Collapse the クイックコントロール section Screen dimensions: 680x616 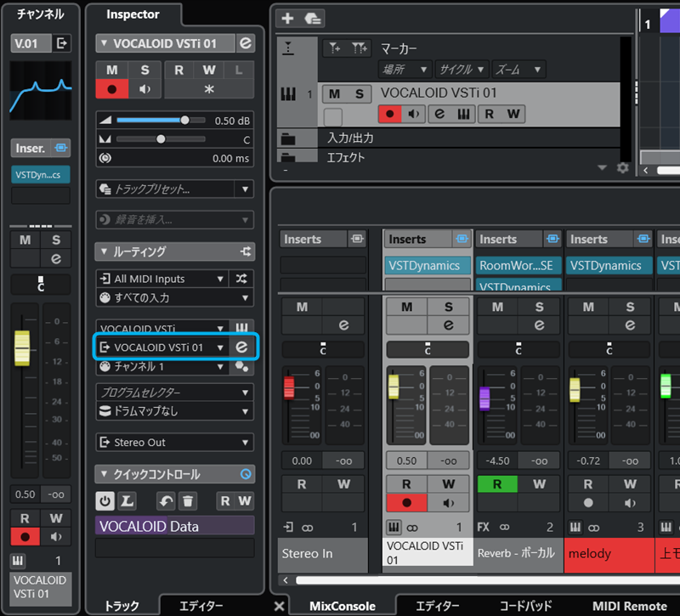[104, 474]
